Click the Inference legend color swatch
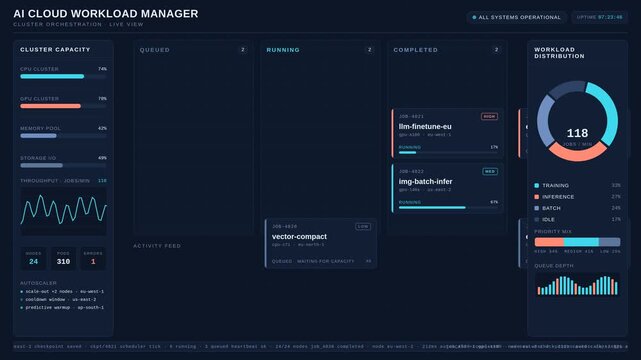641x360 pixels. 536,197
